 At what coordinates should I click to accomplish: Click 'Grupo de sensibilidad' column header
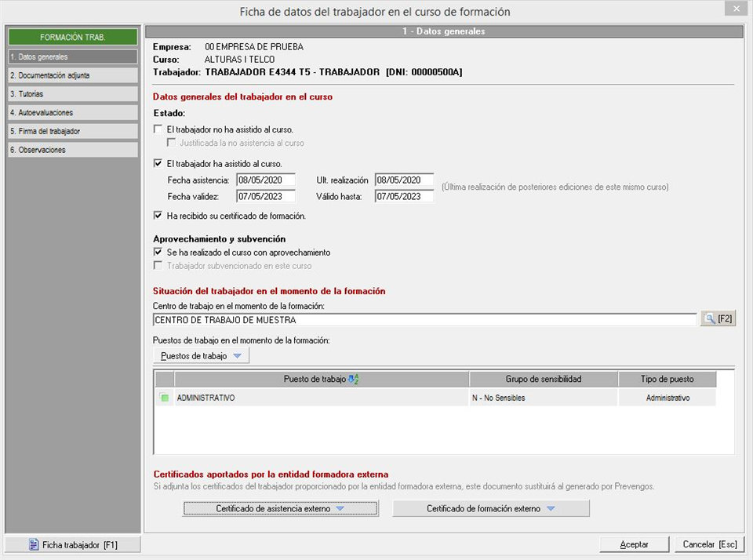click(544, 379)
